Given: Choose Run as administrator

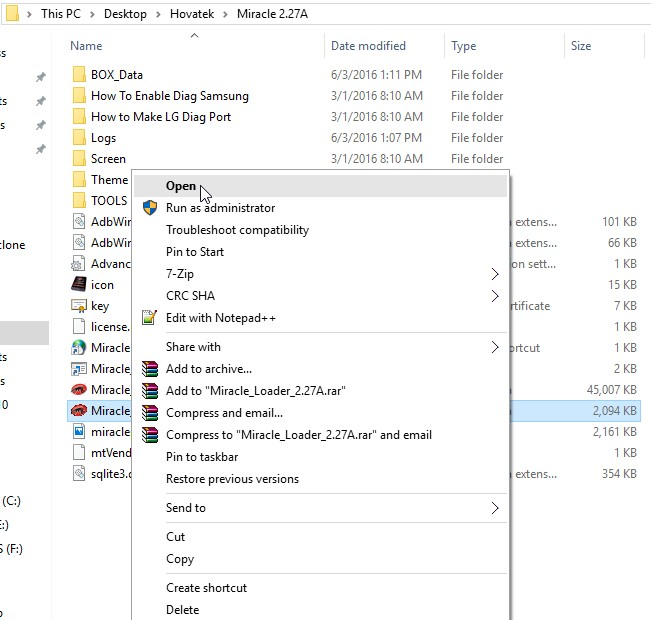Looking at the screenshot, I should [320, 208].
